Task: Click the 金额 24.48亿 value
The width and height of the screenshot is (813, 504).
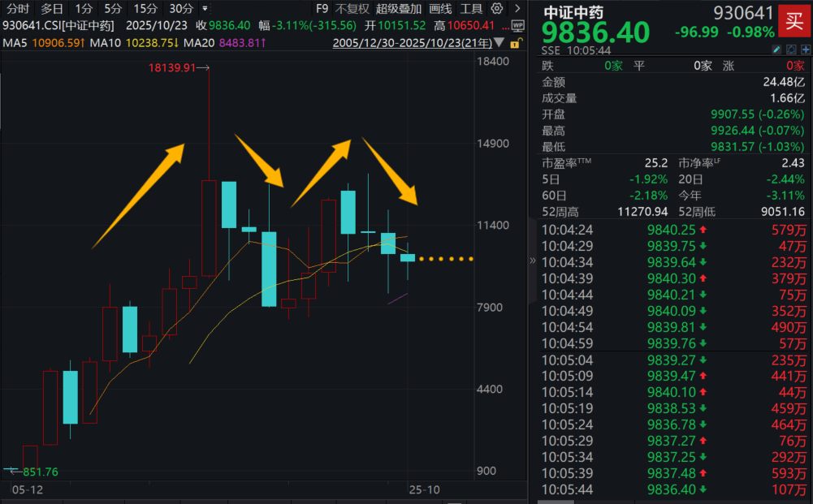Action: pyautogui.click(x=784, y=82)
